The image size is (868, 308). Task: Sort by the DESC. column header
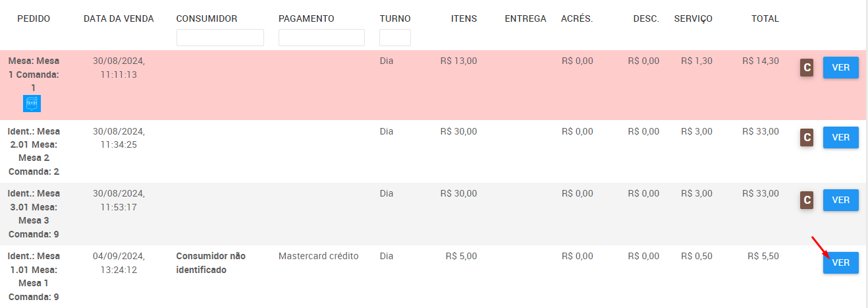point(646,18)
